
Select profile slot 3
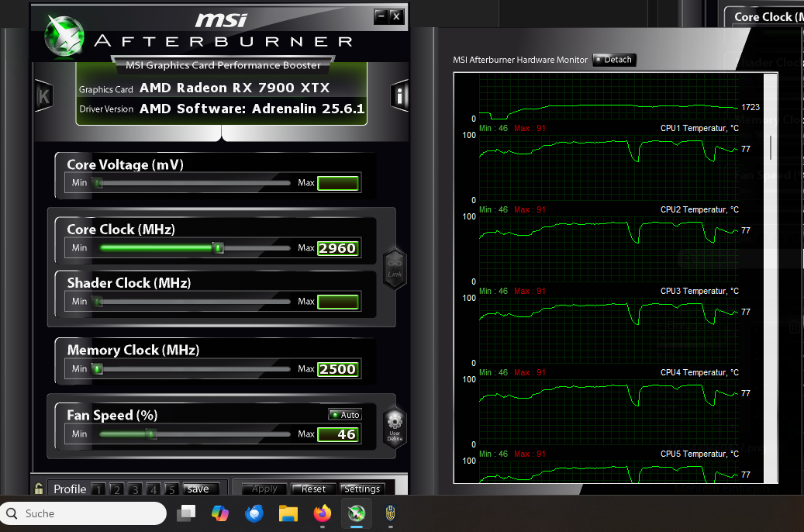[136, 489]
